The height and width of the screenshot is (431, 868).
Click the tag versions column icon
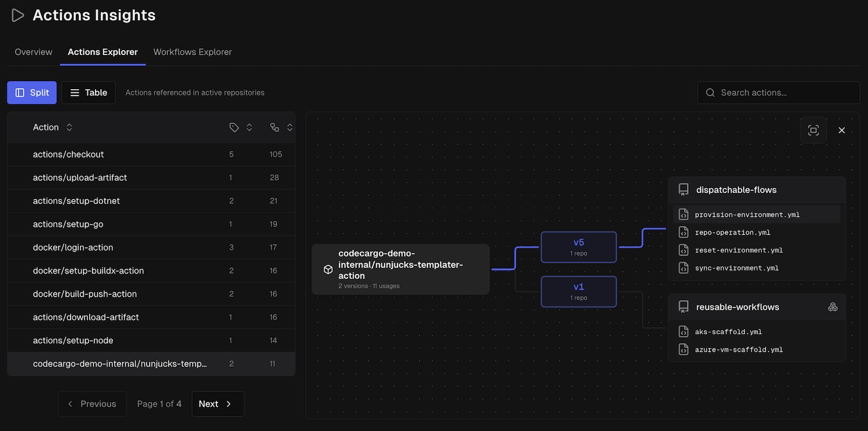point(234,127)
